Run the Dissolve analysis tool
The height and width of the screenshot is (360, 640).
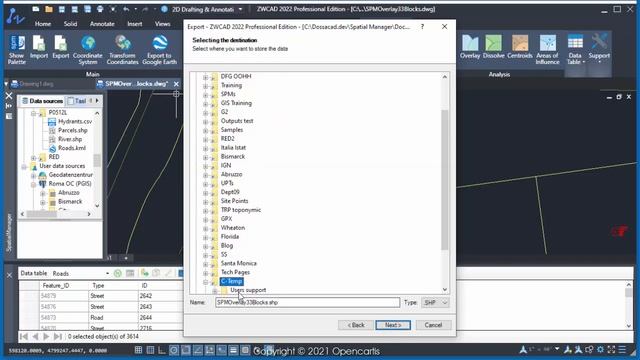coord(493,47)
